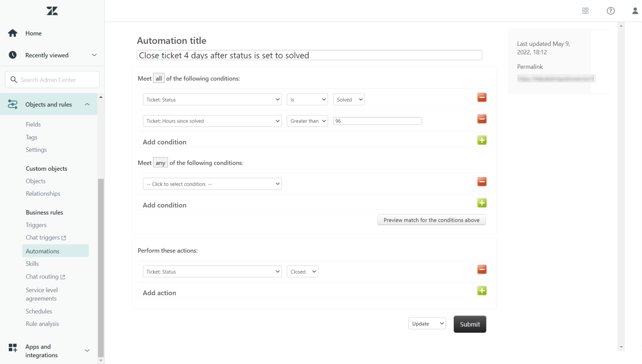Click the automation title input field
The height and width of the screenshot is (364, 642).
click(309, 55)
